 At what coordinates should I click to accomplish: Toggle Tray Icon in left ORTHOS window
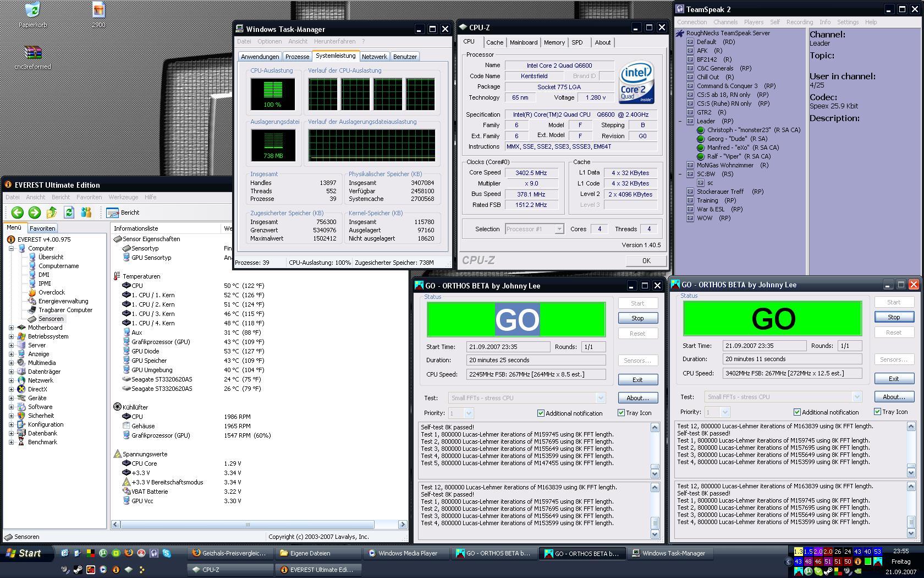coord(621,413)
